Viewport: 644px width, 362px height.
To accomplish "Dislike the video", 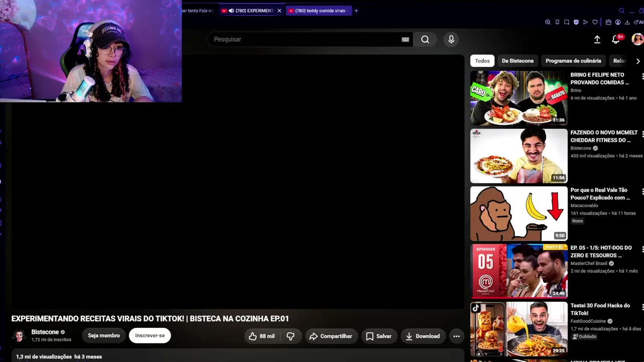I will (x=290, y=336).
